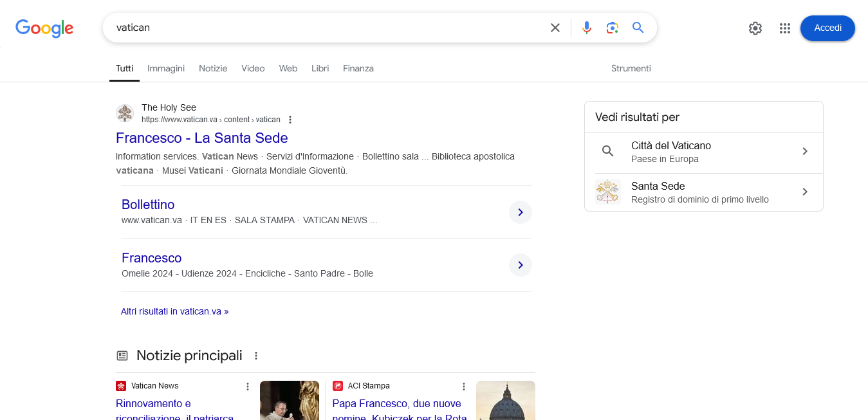868x420 pixels.
Task: Click the Accedi sign-in button
Action: pyautogui.click(x=827, y=28)
